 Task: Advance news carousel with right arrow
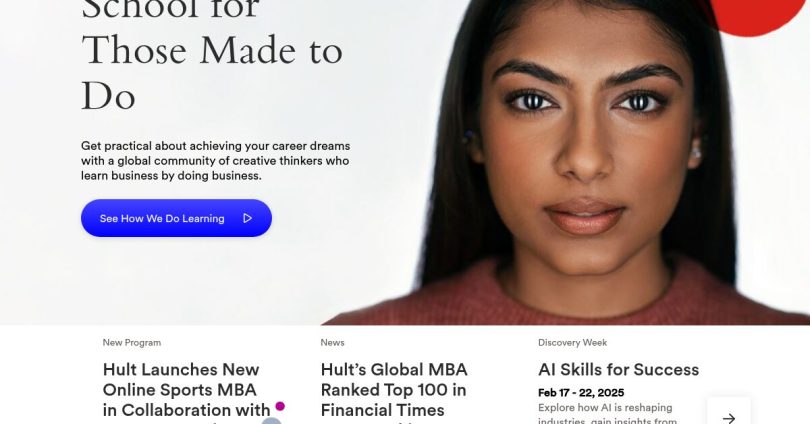(729, 415)
